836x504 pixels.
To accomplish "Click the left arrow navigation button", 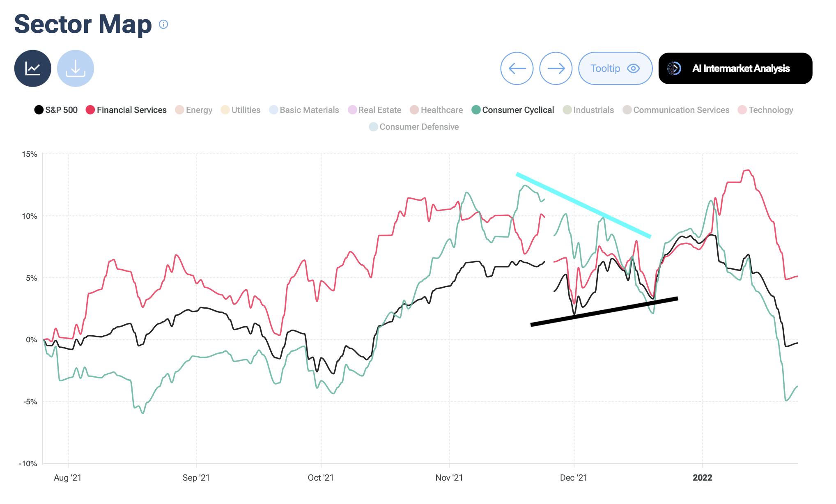I will (x=517, y=69).
